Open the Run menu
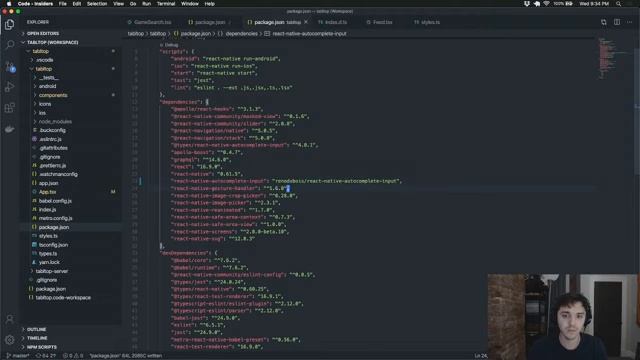Viewport: 640px width, 360px height. [146, 4]
